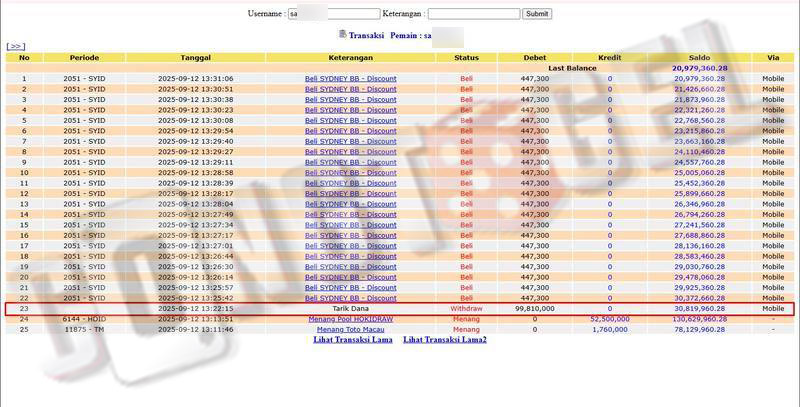Image resolution: width=800 pixels, height=407 pixels.
Task: Click the Keterangan text field
Action: [473, 14]
